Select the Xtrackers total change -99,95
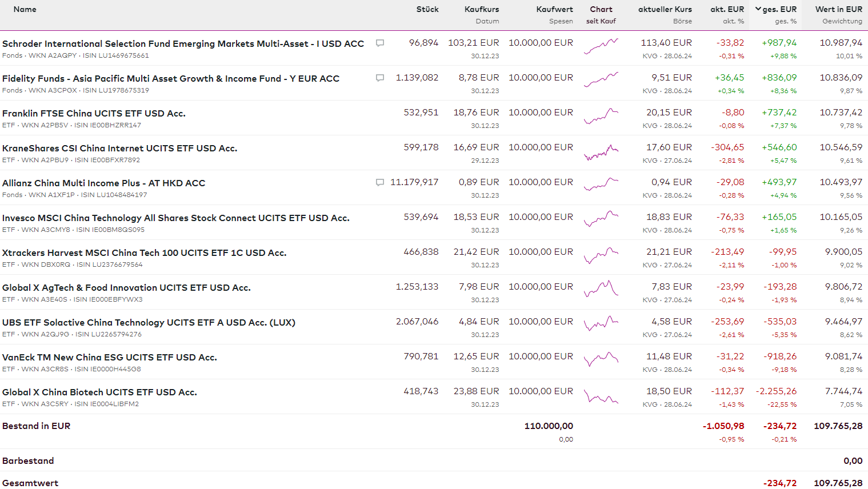Image resolution: width=868 pixels, height=489 pixels. point(783,252)
